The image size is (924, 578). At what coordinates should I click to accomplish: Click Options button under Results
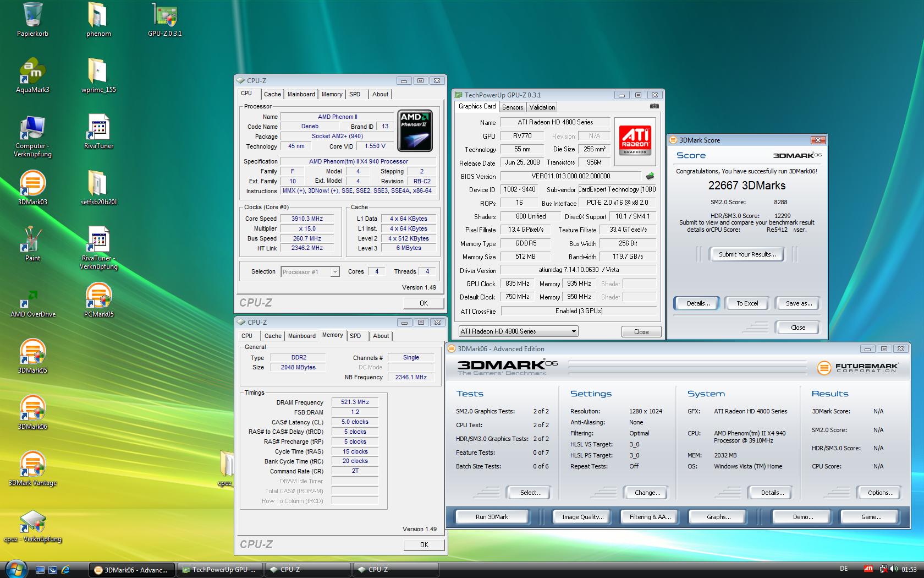pyautogui.click(x=881, y=493)
